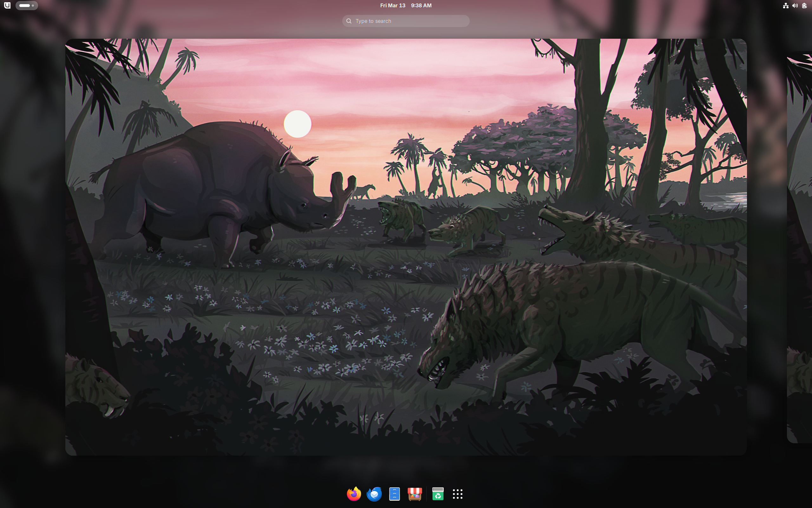Viewport: 812px width, 508px height.
Task: Launch Firefox from the dock
Action: click(x=354, y=493)
